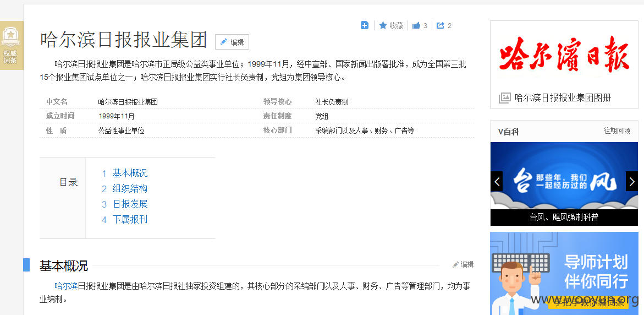Click the share arrow icon
This screenshot has height=315, width=644.
tap(441, 25)
